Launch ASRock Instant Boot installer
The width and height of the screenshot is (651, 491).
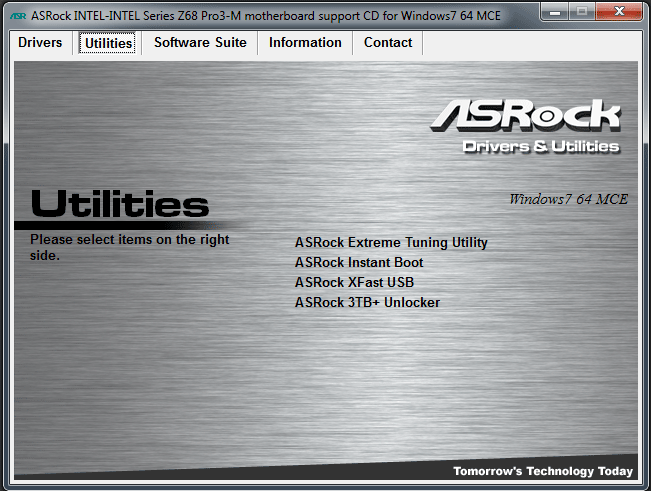pos(359,262)
